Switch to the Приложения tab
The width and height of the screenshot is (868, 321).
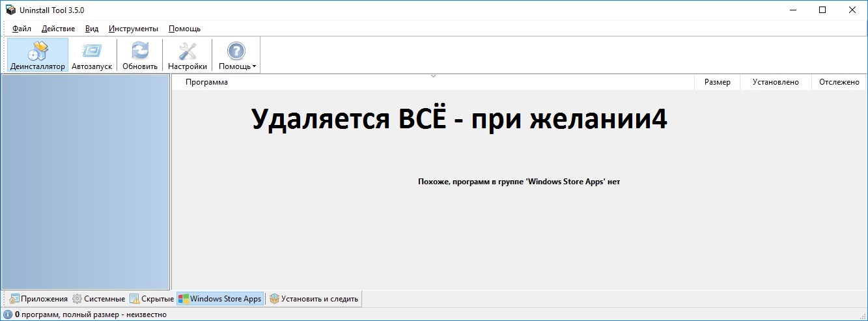(38, 299)
